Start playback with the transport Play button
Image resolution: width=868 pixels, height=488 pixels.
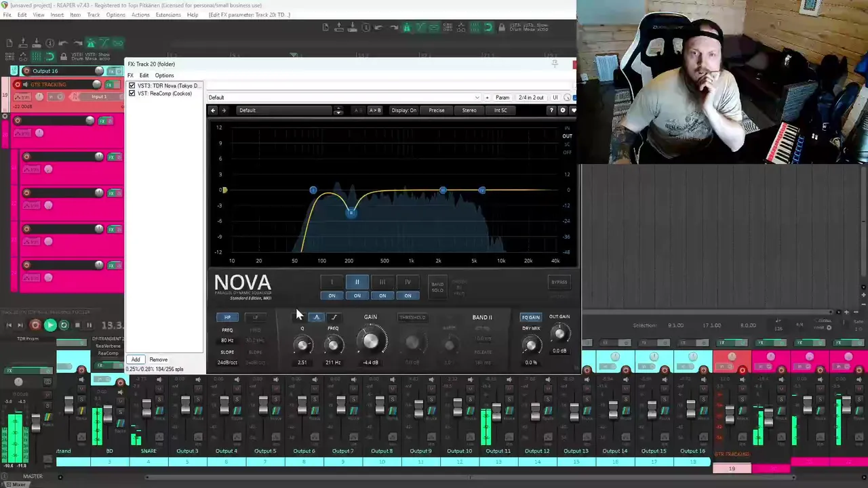click(x=50, y=325)
